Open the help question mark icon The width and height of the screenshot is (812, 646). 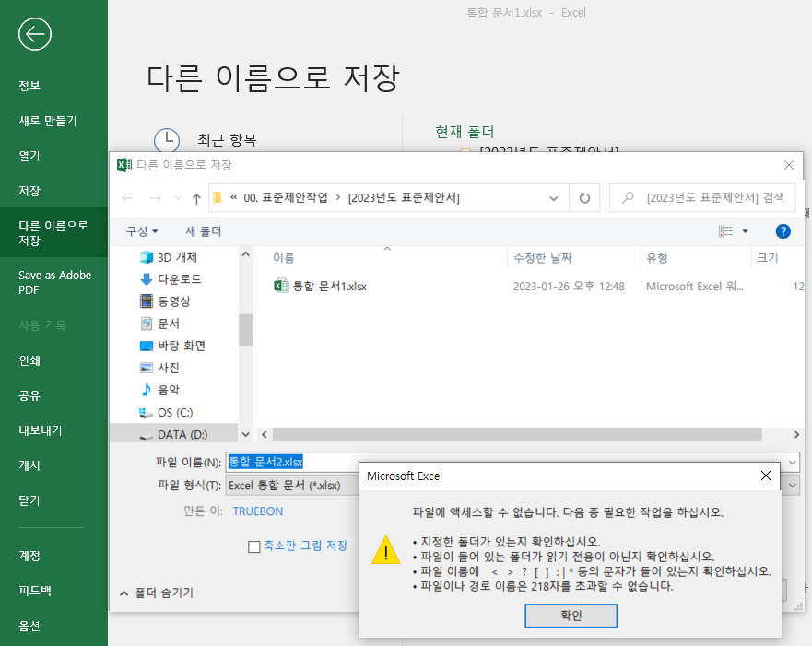click(x=783, y=231)
